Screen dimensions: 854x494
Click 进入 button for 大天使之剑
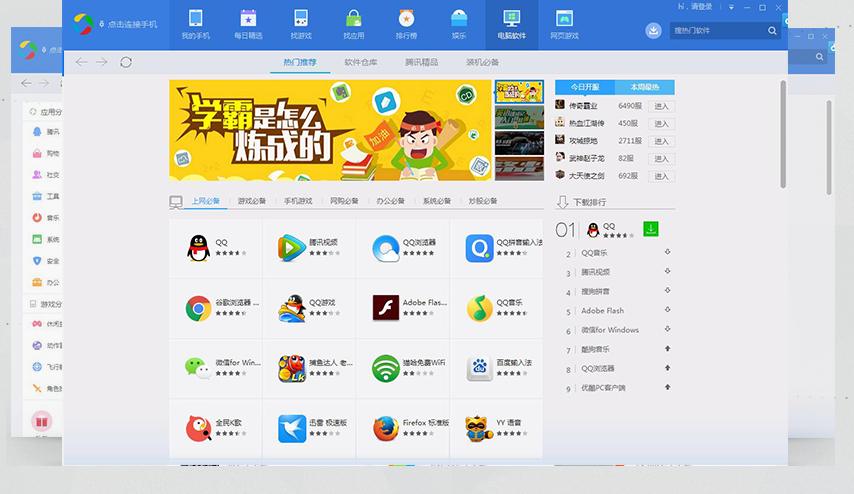pyautogui.click(x=661, y=176)
